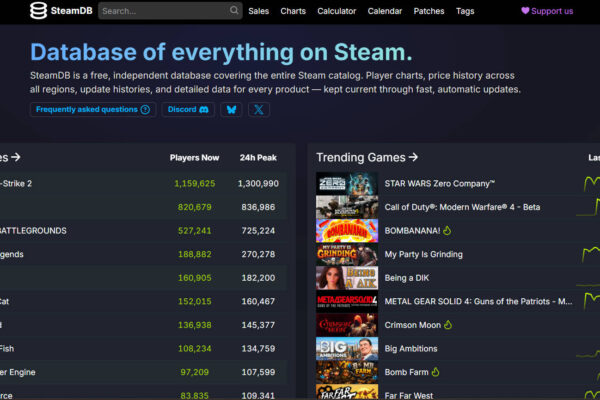
Task: Open the My Party Is Grinding title
Action: 424,254
